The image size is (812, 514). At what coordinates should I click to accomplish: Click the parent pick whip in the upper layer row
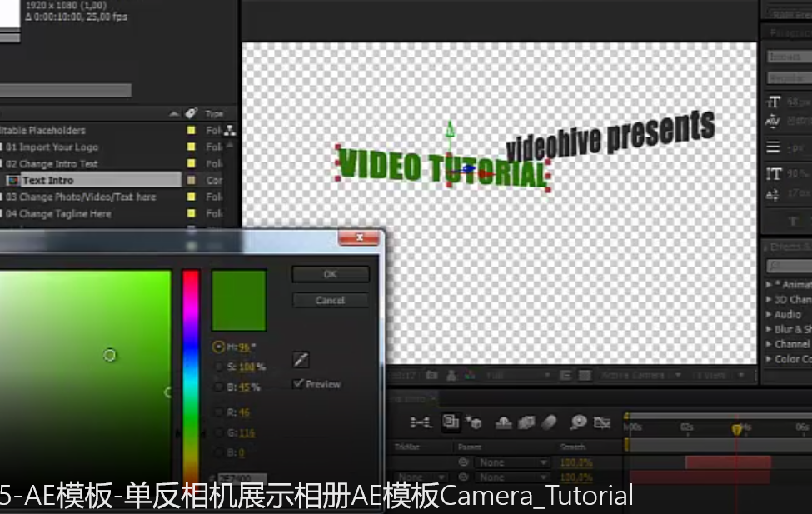(464, 462)
